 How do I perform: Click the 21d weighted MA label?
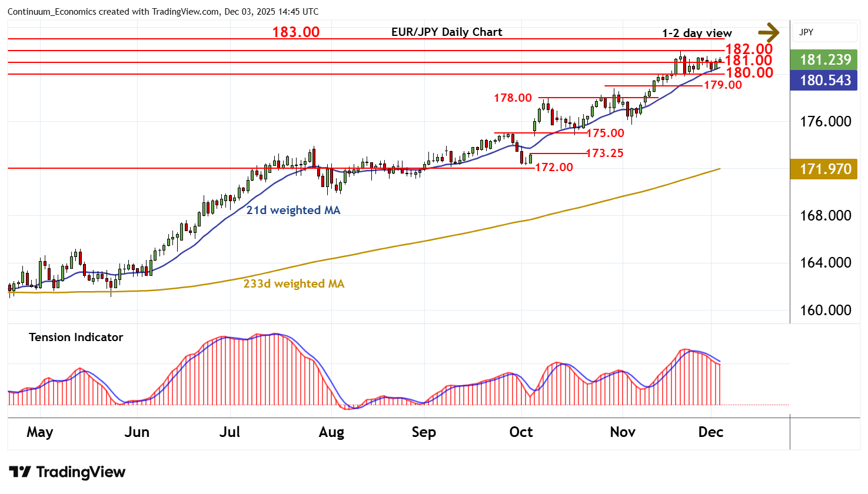[293, 211]
